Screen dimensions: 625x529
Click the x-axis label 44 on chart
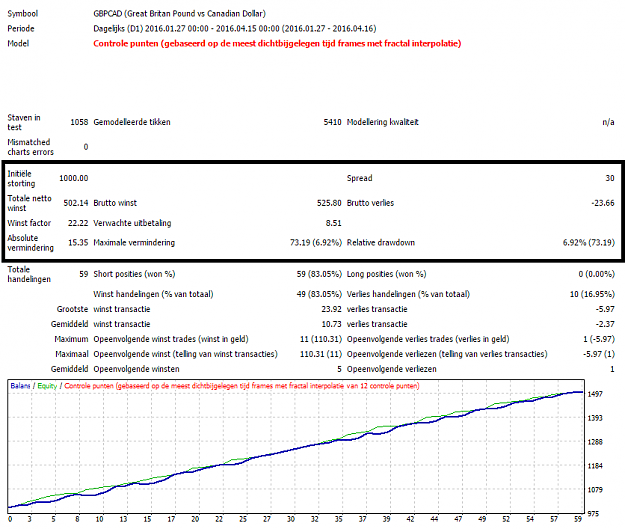click(434, 519)
